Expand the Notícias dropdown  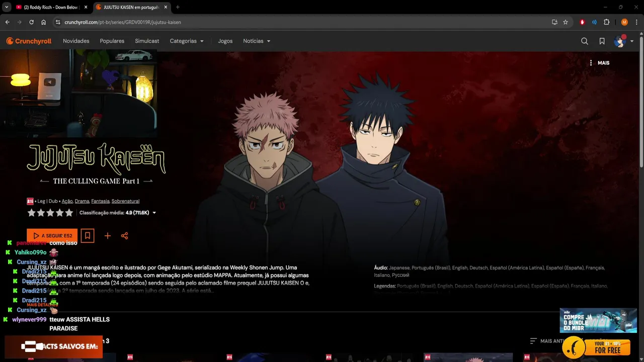(x=257, y=41)
